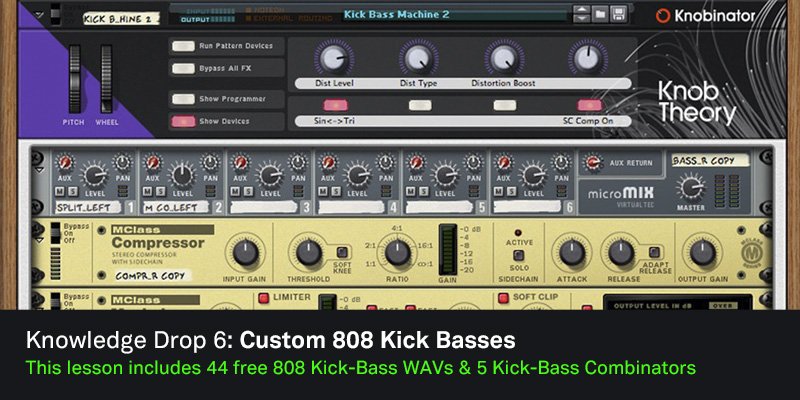
Task: Enable the compressor SOFT KNEE button
Action: 342,252
